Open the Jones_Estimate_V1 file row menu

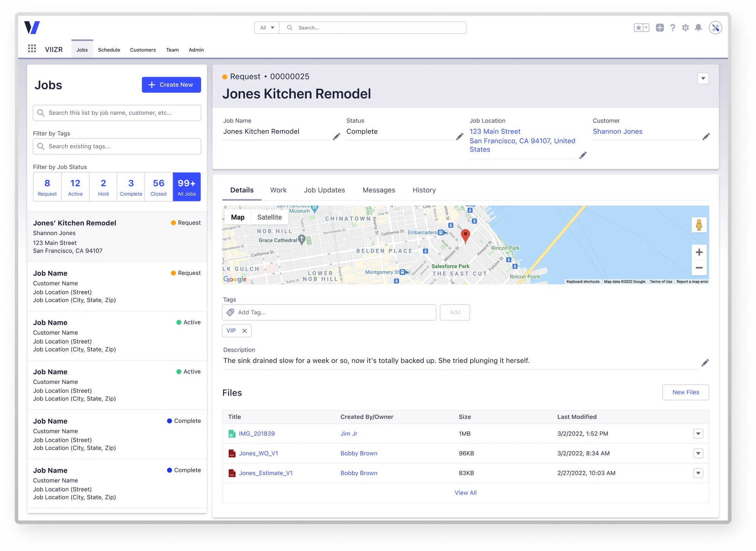698,473
